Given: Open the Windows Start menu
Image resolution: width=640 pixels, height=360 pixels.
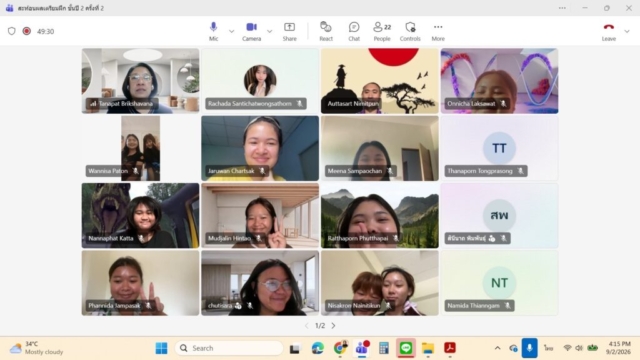Looking at the screenshot, I should coord(161,348).
